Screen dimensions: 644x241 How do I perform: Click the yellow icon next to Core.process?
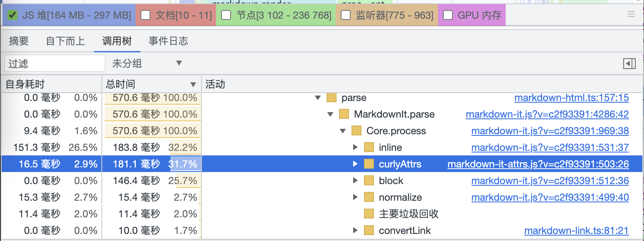(356, 131)
